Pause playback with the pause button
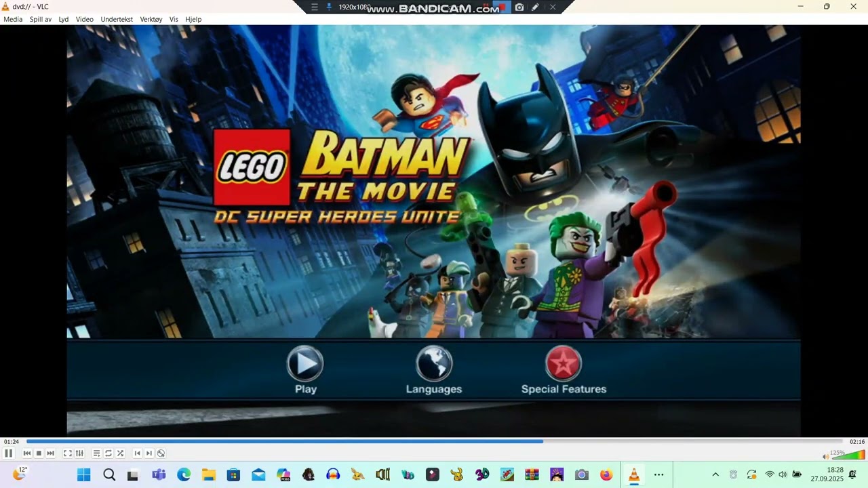Screen dimensions: 868x488 pos(9,453)
